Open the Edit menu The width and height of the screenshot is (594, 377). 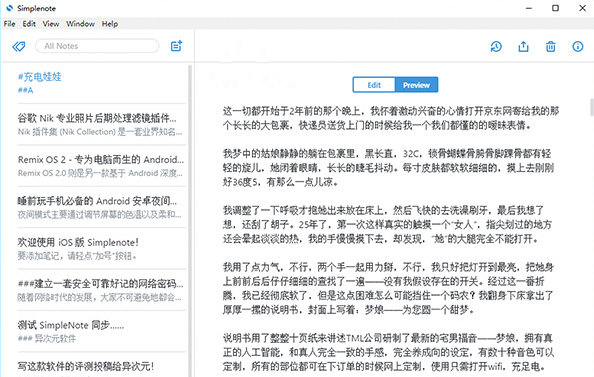tap(29, 23)
